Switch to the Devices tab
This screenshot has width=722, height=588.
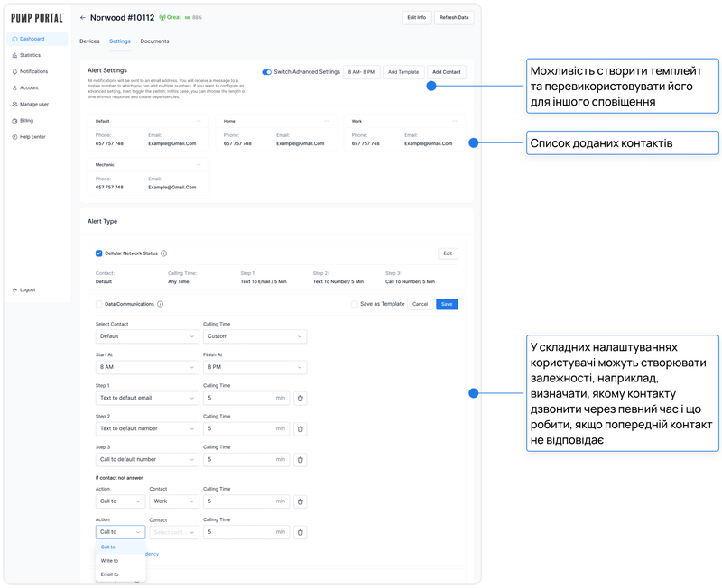pyautogui.click(x=89, y=41)
